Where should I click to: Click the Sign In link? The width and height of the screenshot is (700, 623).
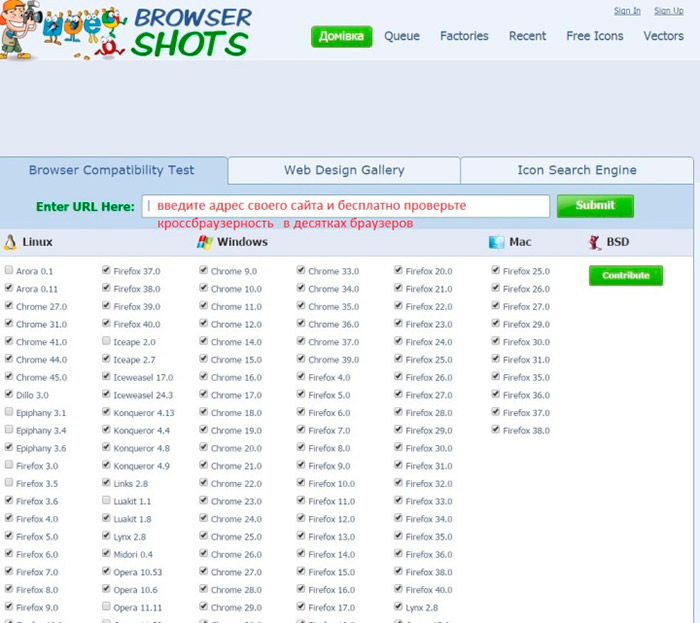click(627, 11)
